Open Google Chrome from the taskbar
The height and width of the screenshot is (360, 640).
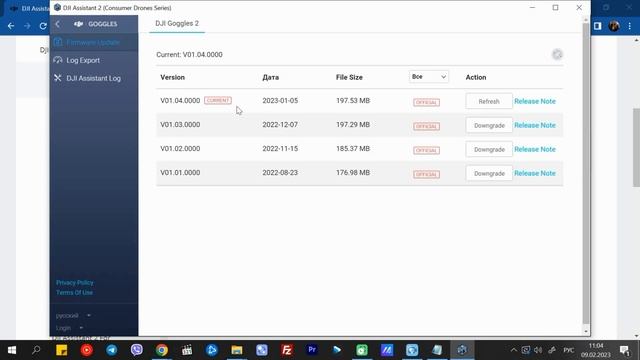pos(162,350)
